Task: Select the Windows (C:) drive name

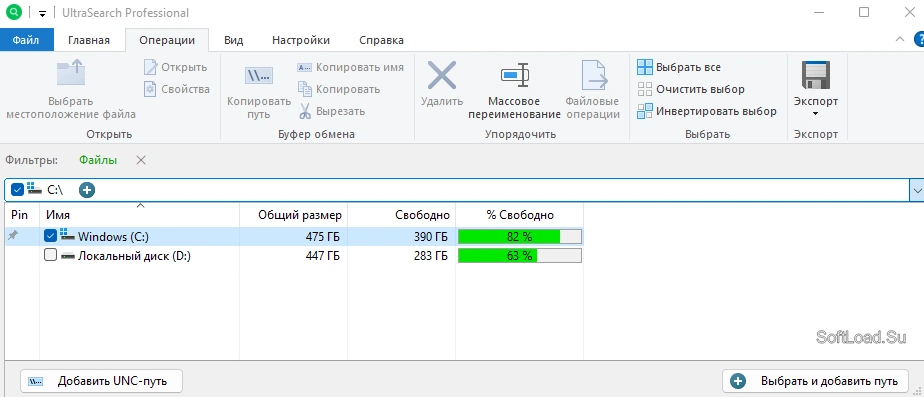Action: pyautogui.click(x=113, y=237)
